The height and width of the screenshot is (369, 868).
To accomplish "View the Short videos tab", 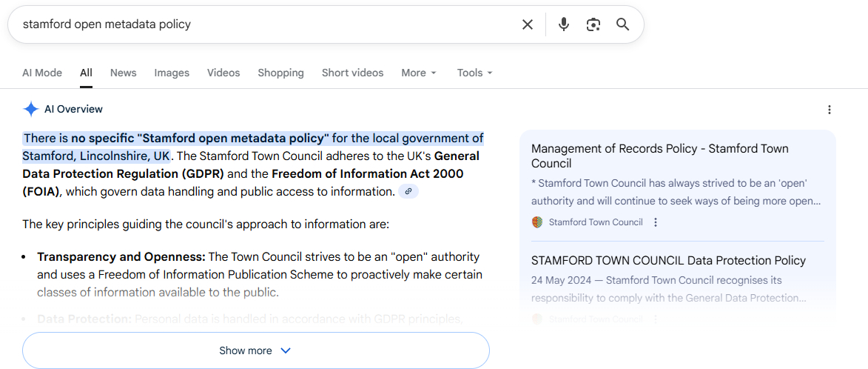I will [352, 73].
